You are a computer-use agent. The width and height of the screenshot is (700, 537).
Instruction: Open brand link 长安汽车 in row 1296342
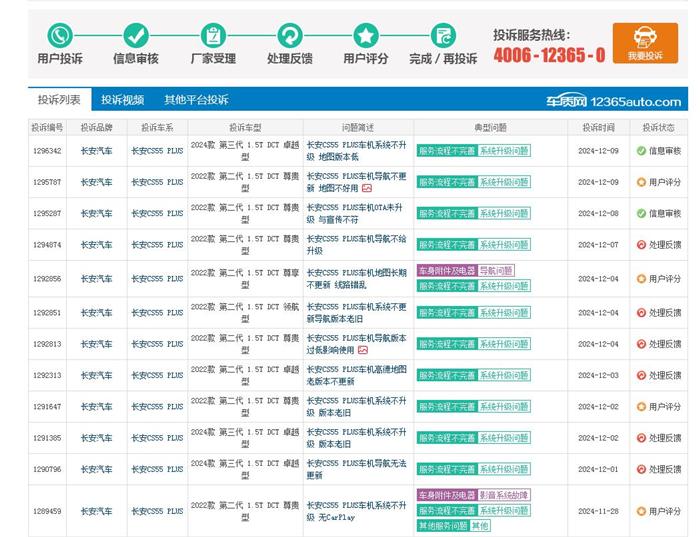96,151
